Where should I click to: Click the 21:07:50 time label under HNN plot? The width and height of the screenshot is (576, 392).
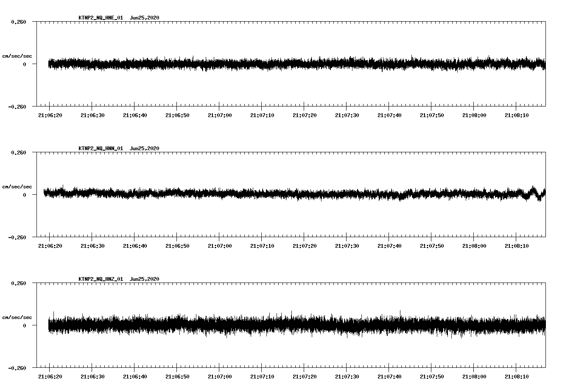(432, 246)
